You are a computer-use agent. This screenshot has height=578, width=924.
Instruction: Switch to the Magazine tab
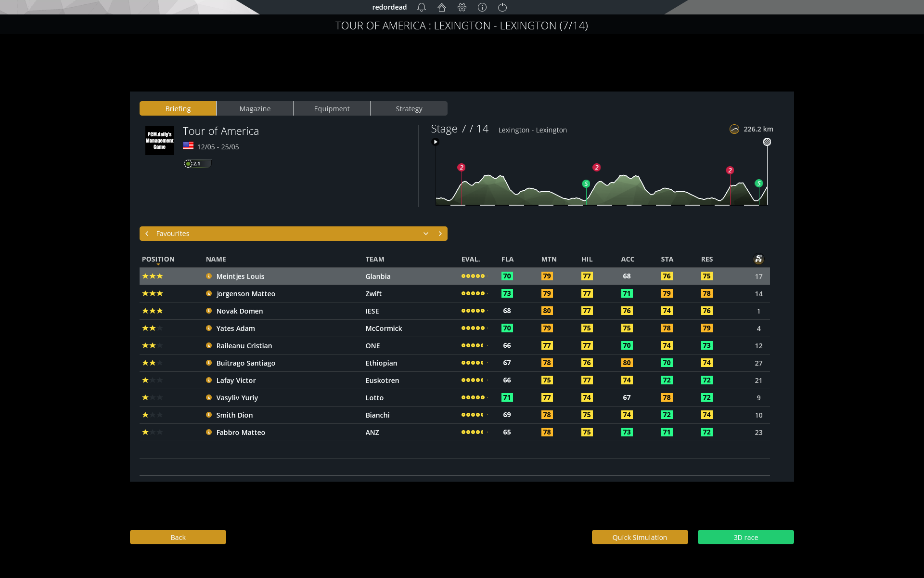coord(255,108)
